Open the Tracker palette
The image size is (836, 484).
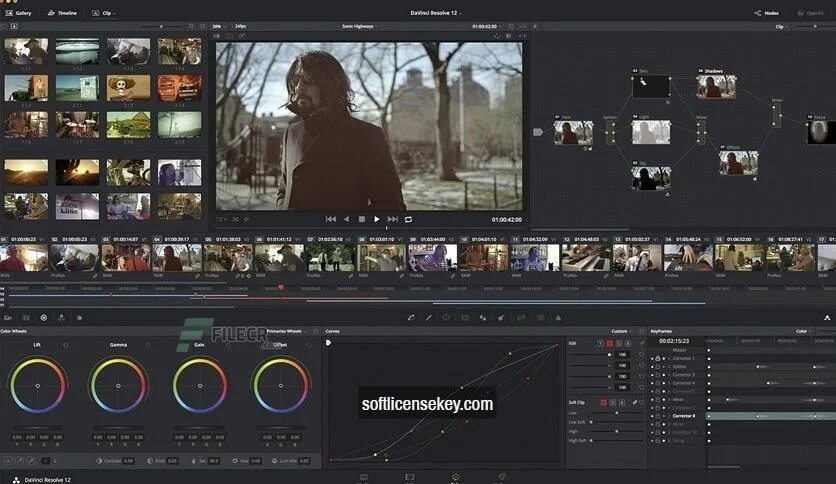(465, 318)
